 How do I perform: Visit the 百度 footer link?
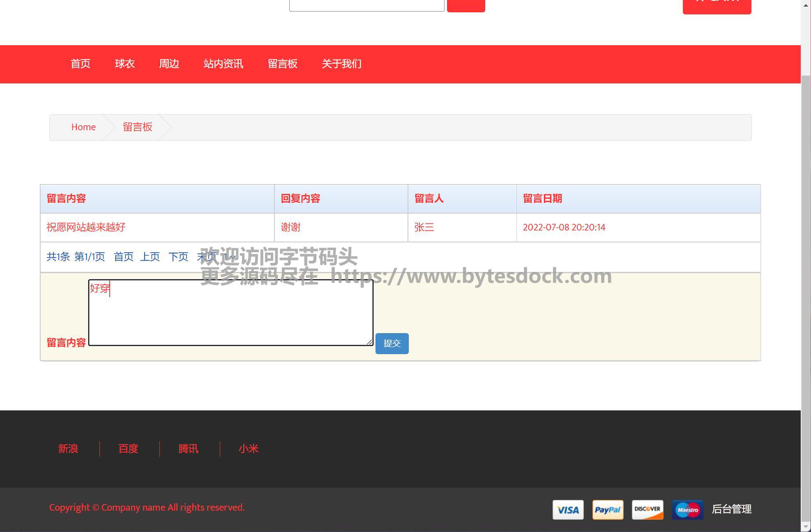[x=128, y=449]
